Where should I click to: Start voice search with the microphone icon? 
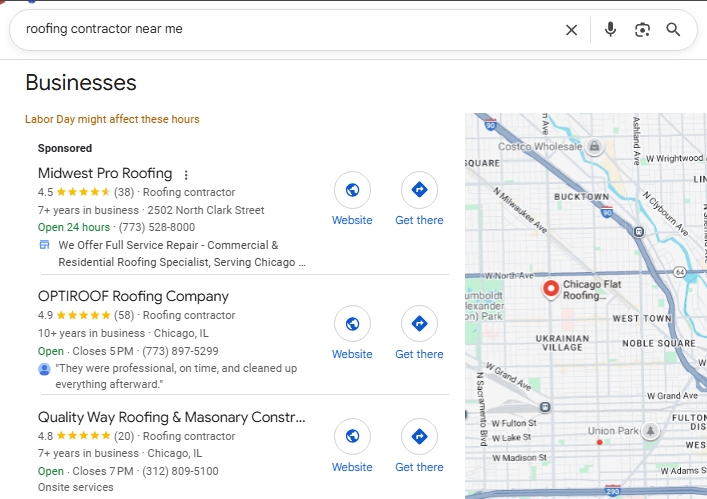[610, 29]
